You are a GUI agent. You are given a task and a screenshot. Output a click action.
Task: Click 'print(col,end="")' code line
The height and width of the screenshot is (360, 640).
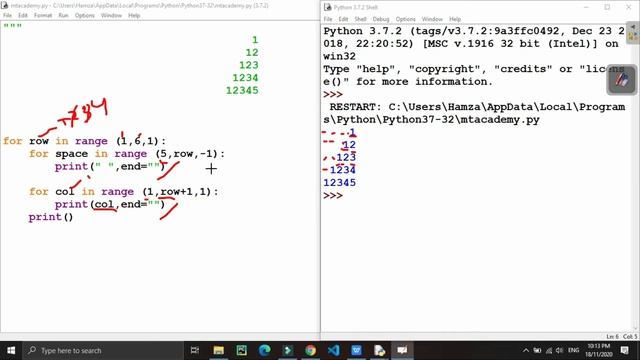point(110,204)
